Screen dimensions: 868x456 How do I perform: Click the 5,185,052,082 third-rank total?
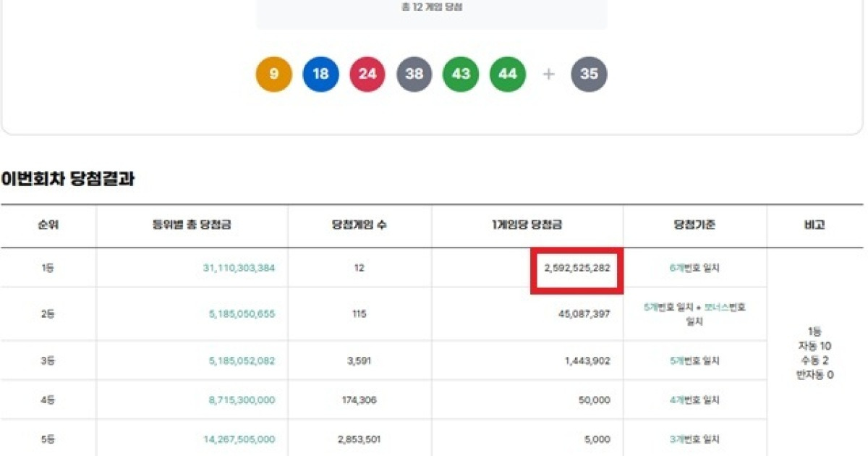click(242, 360)
